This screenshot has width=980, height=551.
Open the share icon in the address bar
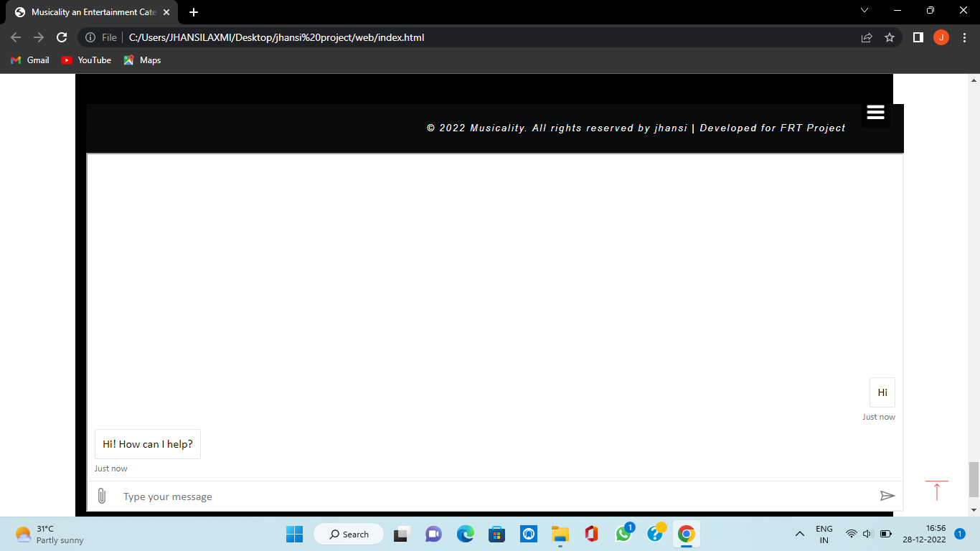866,37
